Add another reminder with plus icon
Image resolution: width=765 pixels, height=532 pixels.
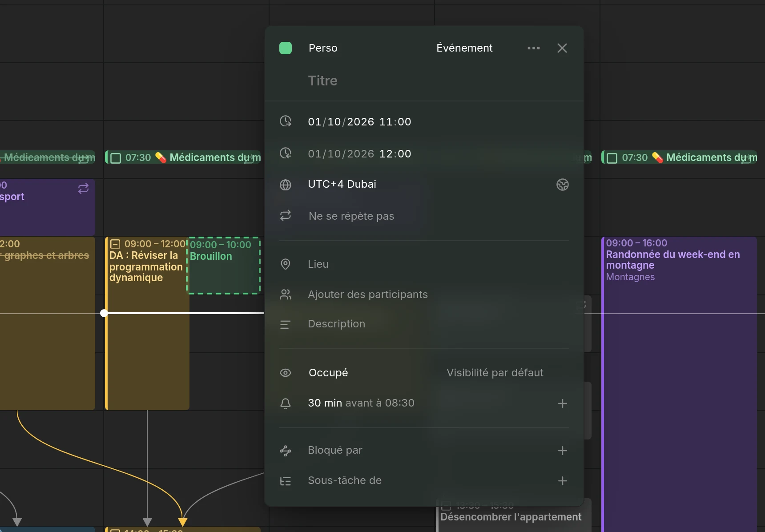click(562, 403)
